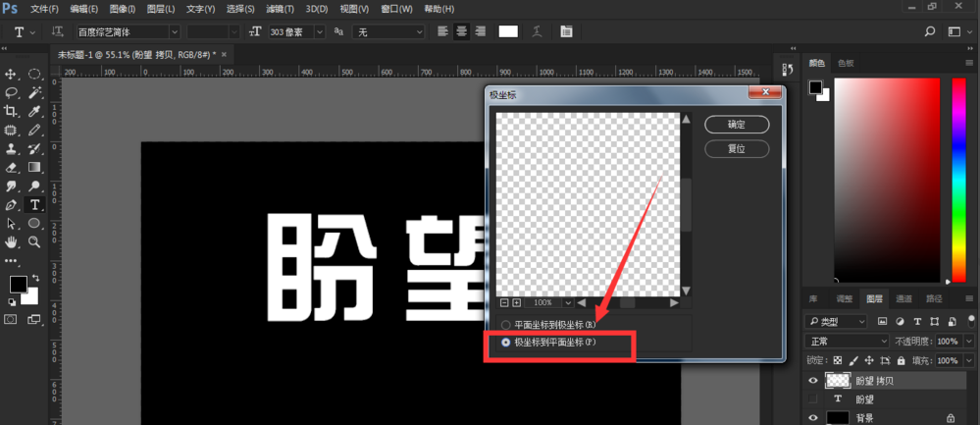Screen dimensions: 980x425
Task: Select the Move tool in toolbar
Action: coord(12,75)
